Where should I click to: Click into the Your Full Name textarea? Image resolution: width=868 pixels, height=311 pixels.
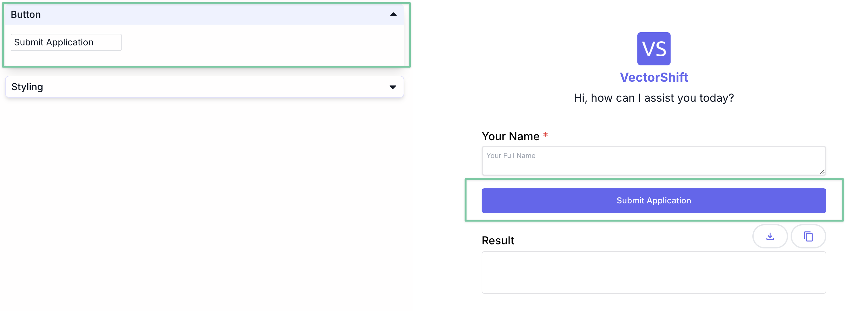pos(653,161)
